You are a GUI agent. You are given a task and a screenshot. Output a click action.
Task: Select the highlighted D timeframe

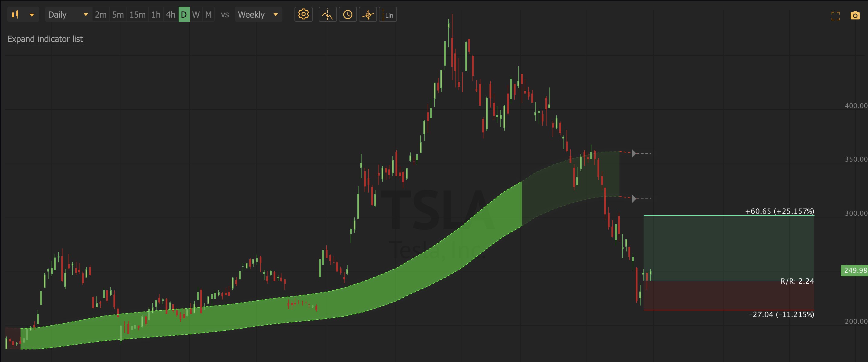[184, 15]
